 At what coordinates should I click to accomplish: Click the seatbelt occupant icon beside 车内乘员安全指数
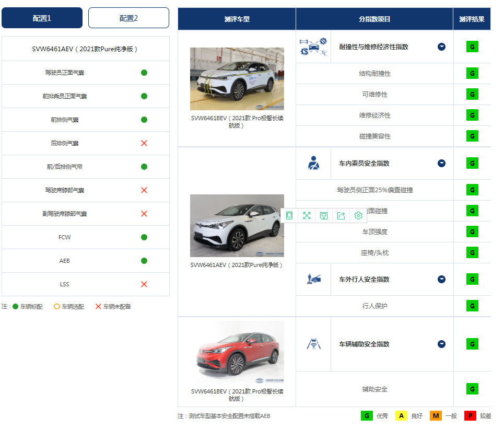pyautogui.click(x=313, y=163)
